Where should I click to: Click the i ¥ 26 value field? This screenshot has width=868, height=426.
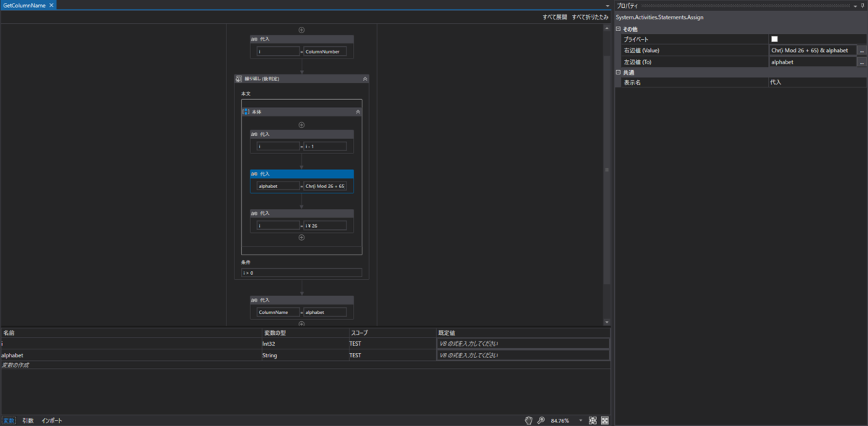pyautogui.click(x=325, y=226)
